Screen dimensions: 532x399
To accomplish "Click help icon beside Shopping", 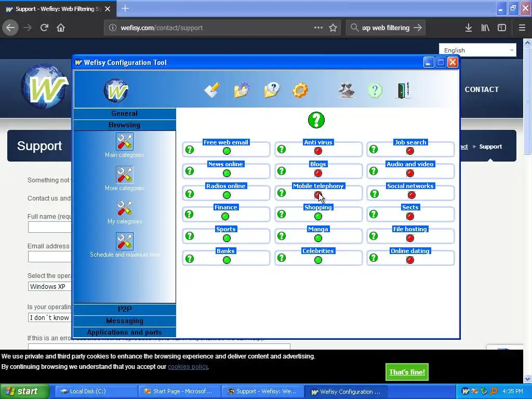I will point(282,214).
